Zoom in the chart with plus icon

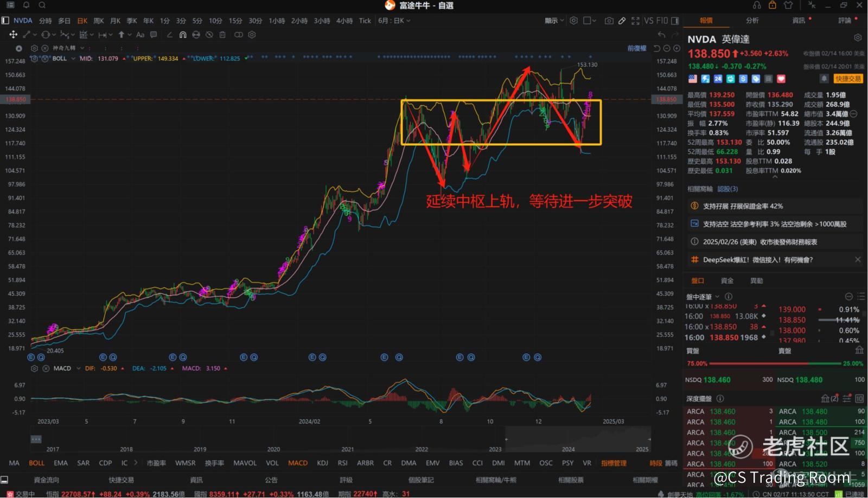click(x=676, y=48)
